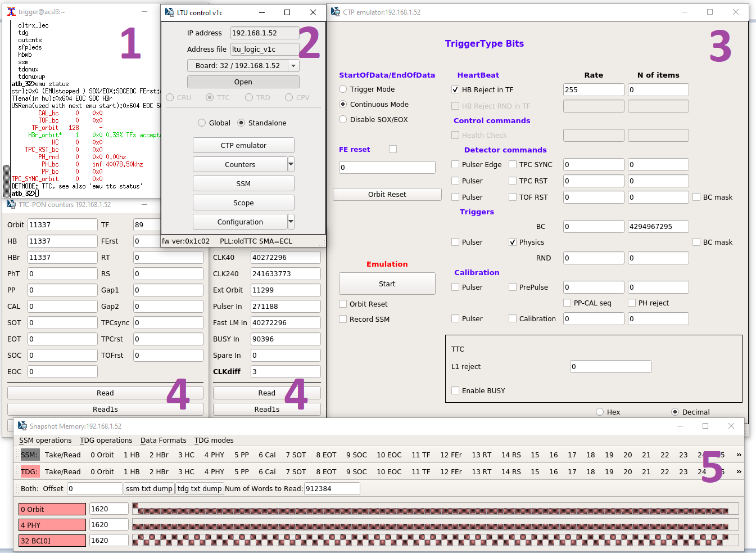
Task: Click the HB Reject rate field 255
Action: (x=594, y=89)
